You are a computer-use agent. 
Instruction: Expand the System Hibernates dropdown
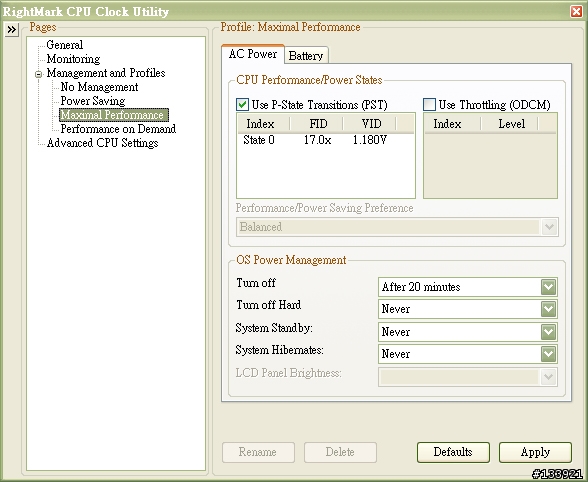click(548, 354)
